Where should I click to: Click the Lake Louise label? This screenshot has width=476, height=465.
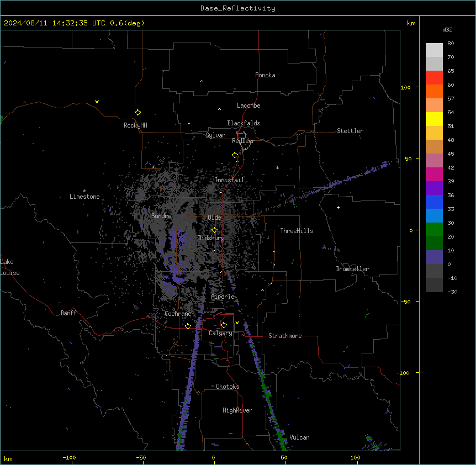pos(10,267)
